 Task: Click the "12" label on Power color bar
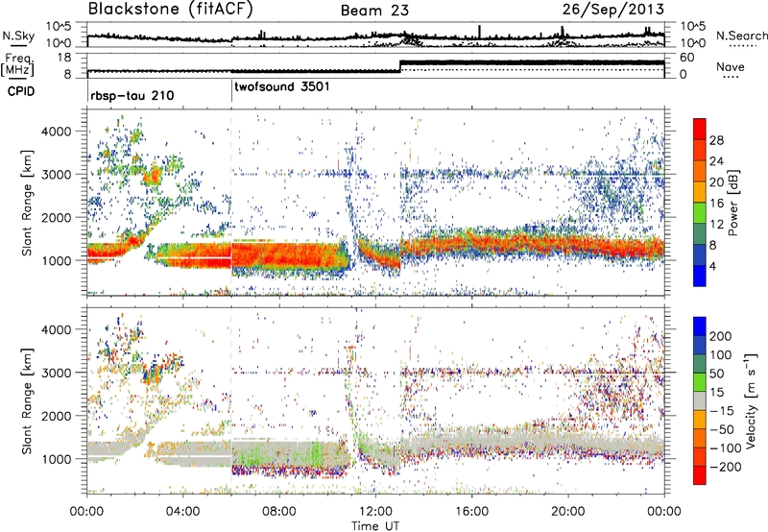click(x=716, y=225)
